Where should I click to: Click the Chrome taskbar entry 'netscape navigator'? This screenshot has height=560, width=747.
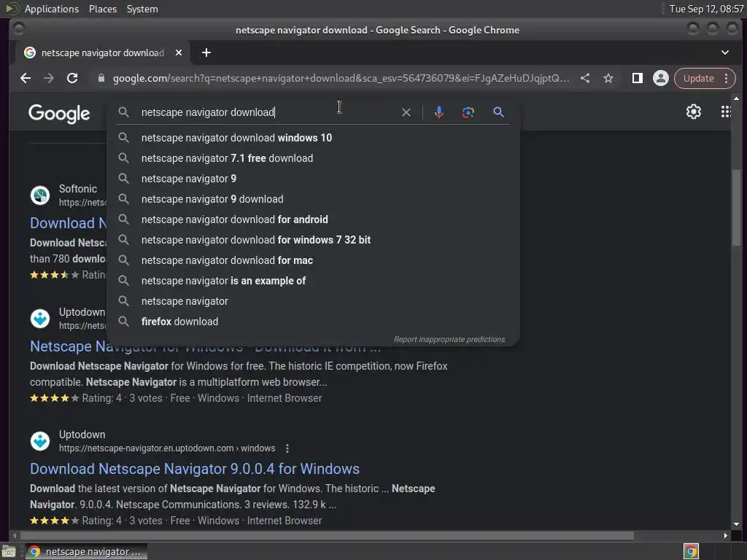[86, 552]
